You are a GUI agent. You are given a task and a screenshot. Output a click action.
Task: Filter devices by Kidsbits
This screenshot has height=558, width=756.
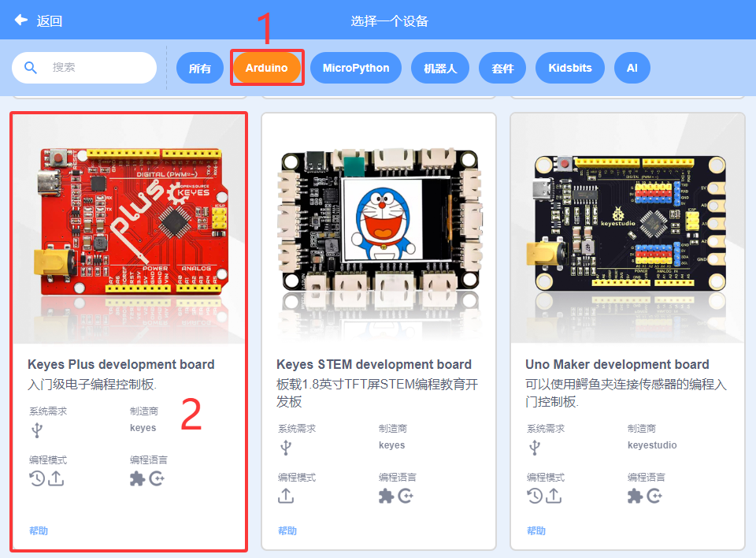pyautogui.click(x=570, y=68)
